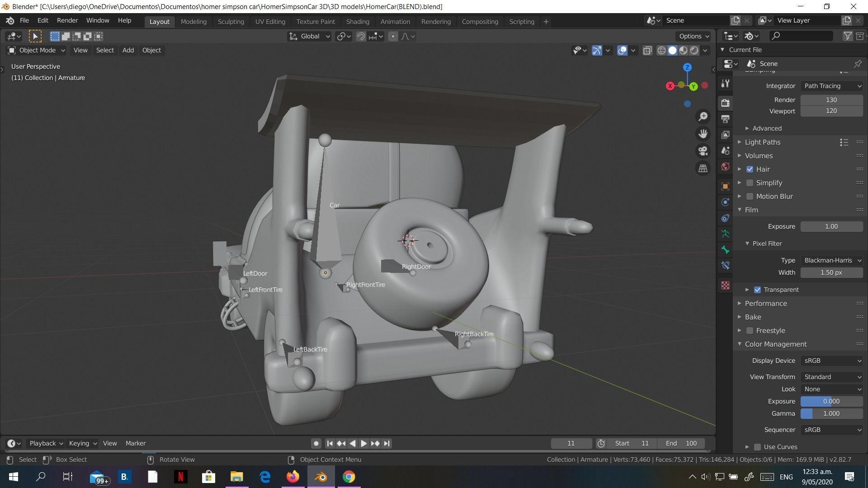The image size is (868, 488).
Task: Switch to the UV Editing workspace tab
Action: pos(270,21)
